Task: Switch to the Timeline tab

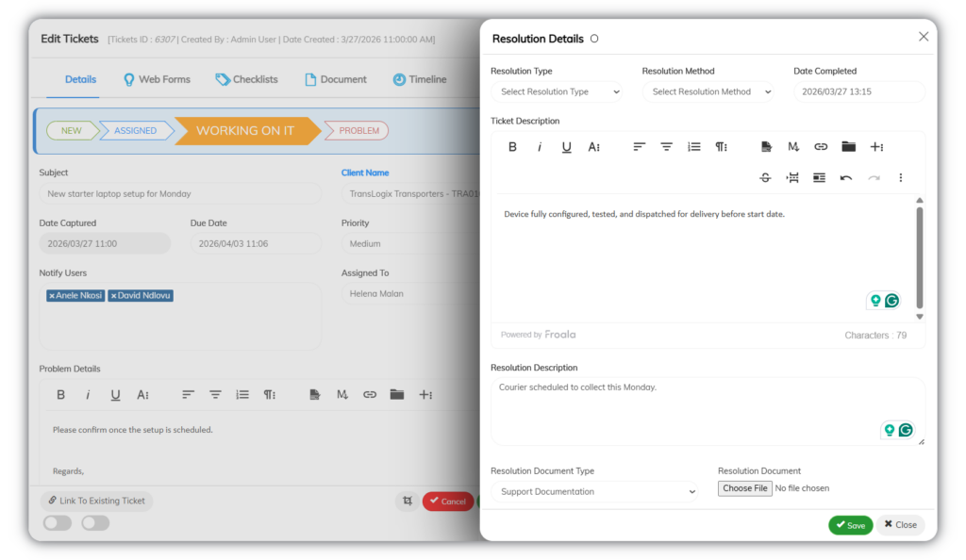Action: click(420, 79)
